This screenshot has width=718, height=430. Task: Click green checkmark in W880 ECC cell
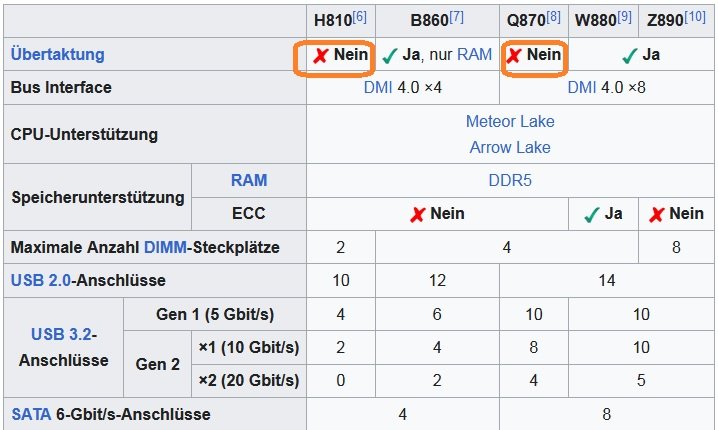pos(592,214)
